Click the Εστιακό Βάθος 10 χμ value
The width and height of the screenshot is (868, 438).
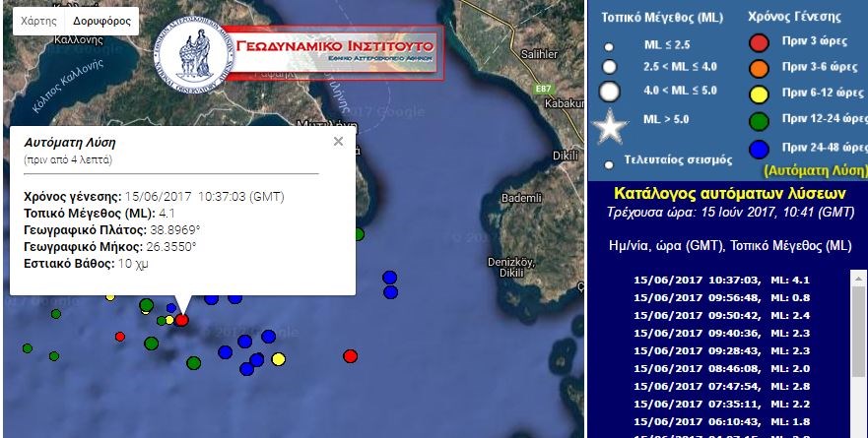pyautogui.click(x=133, y=264)
